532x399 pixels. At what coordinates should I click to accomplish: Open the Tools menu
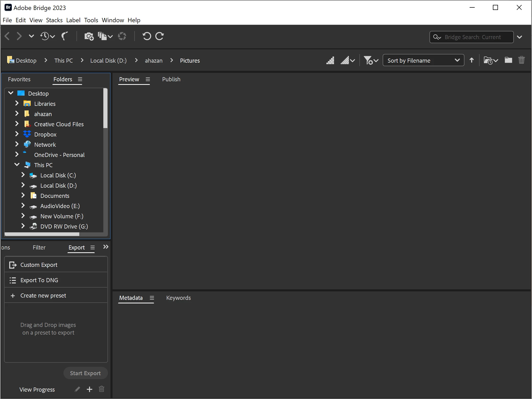pos(91,20)
